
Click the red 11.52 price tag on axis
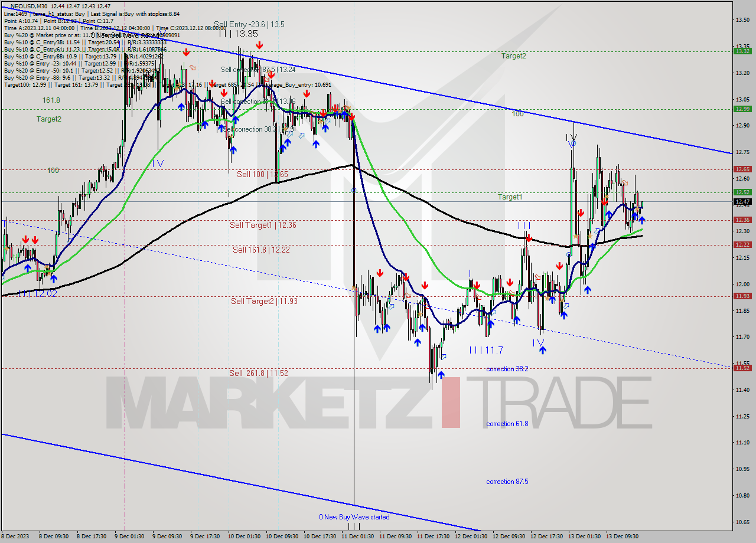(x=742, y=368)
